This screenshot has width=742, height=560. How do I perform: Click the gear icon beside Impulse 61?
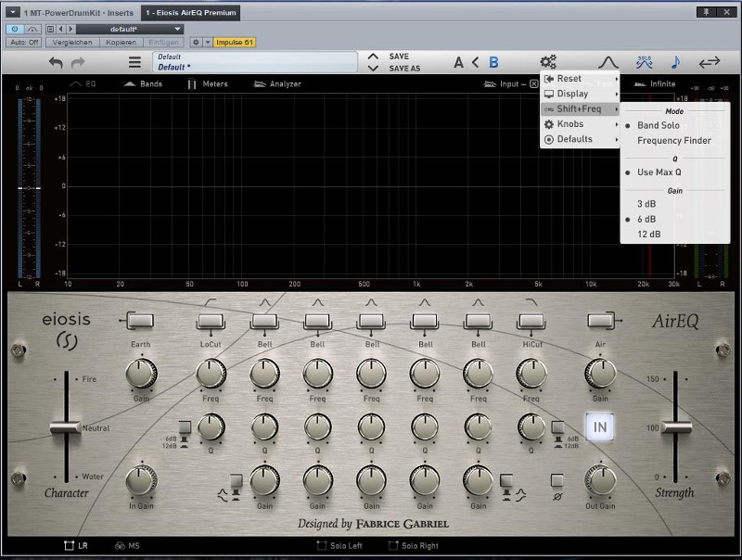click(196, 43)
